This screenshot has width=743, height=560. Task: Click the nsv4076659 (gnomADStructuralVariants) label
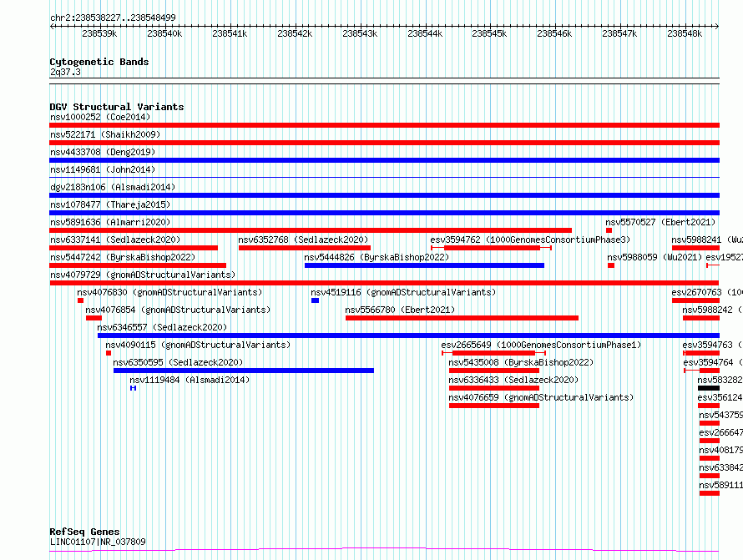(x=541, y=397)
